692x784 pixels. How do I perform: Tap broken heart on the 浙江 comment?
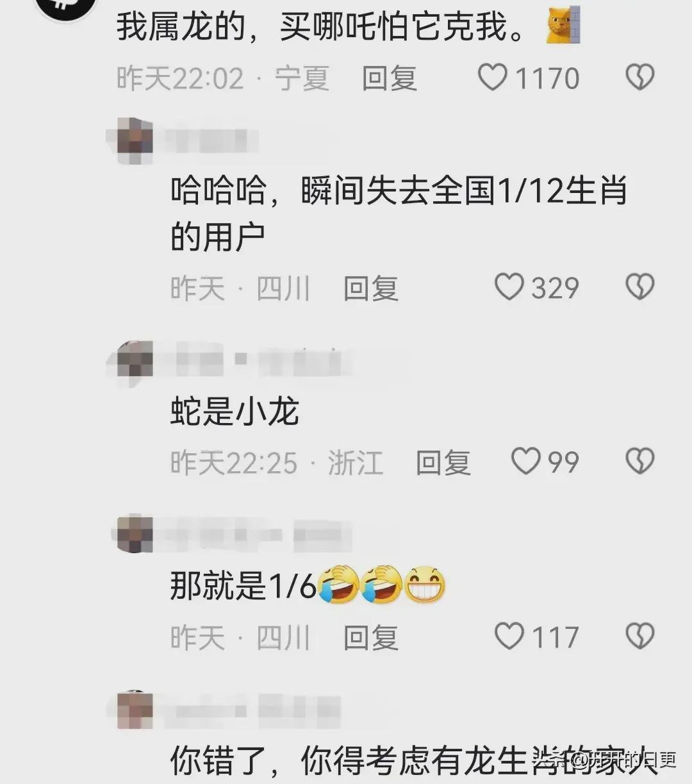click(639, 461)
